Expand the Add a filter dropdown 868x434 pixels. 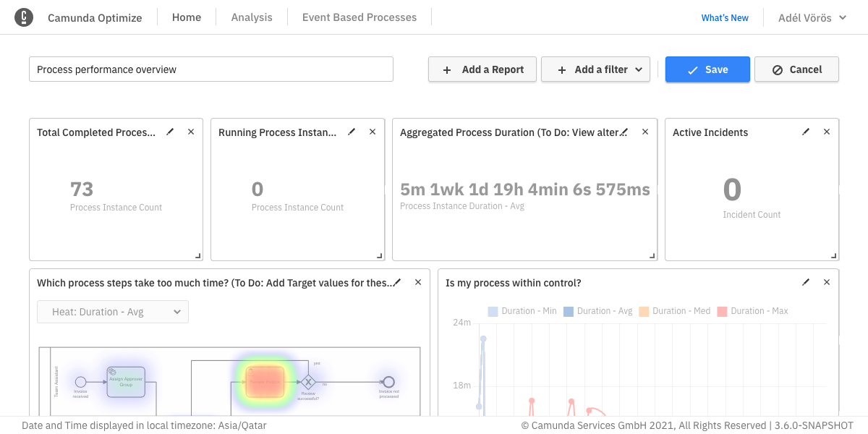point(595,69)
